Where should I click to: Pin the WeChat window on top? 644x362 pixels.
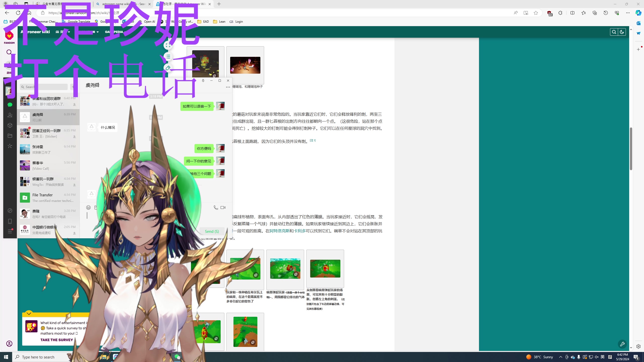click(x=203, y=80)
